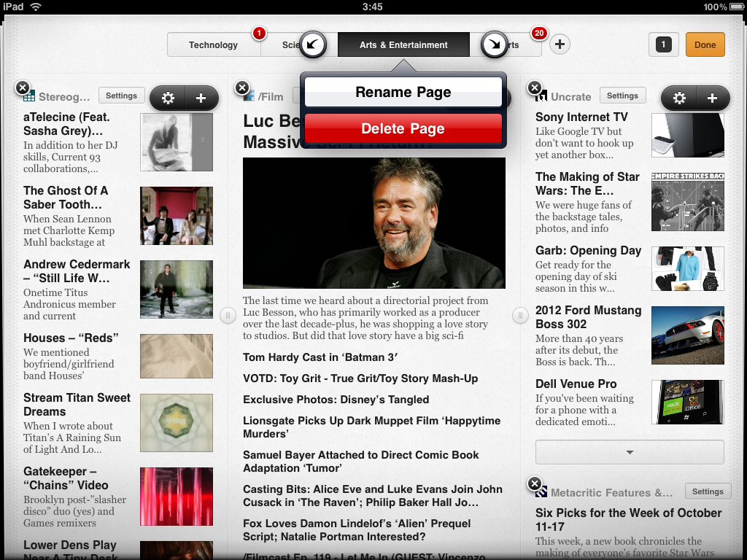Switch to the Technology tab
The image size is (747, 560).
coord(213,44)
